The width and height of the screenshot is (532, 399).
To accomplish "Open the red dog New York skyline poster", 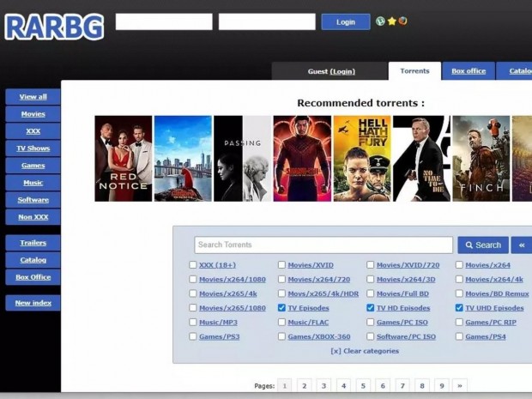I will pyautogui.click(x=184, y=159).
